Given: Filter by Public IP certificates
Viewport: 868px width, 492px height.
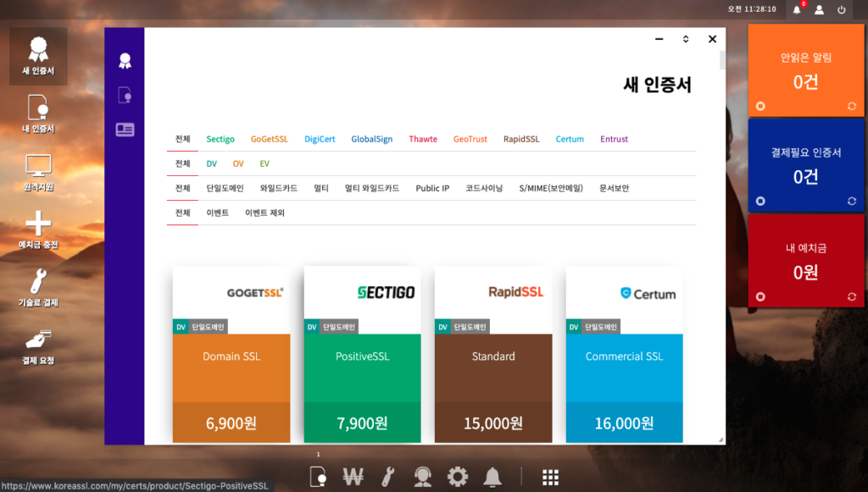Looking at the screenshot, I should (x=432, y=189).
